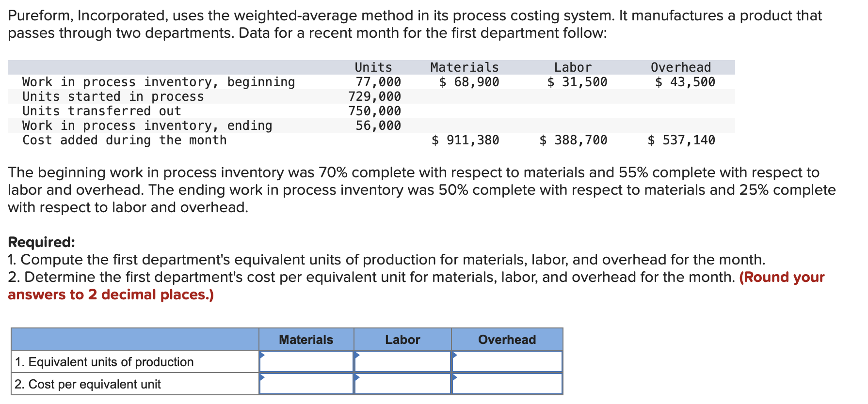
Task: Click 'Units started in process' row label
Action: pos(113,96)
